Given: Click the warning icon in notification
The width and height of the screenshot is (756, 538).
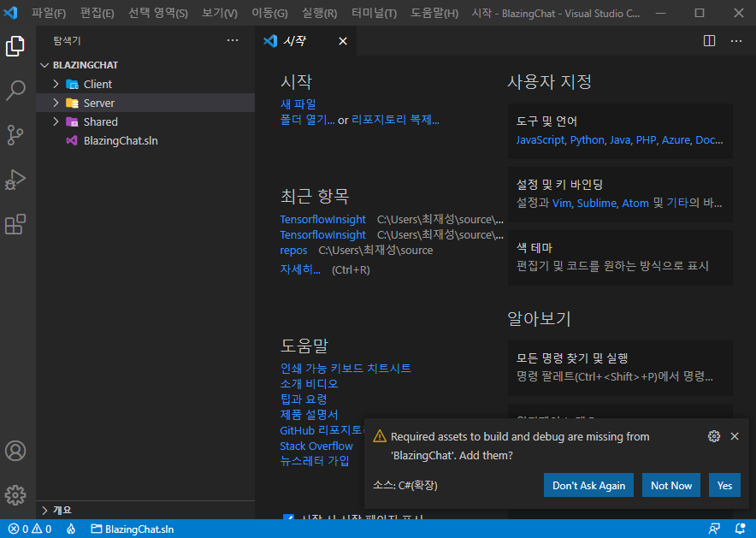Looking at the screenshot, I should tap(380, 436).
